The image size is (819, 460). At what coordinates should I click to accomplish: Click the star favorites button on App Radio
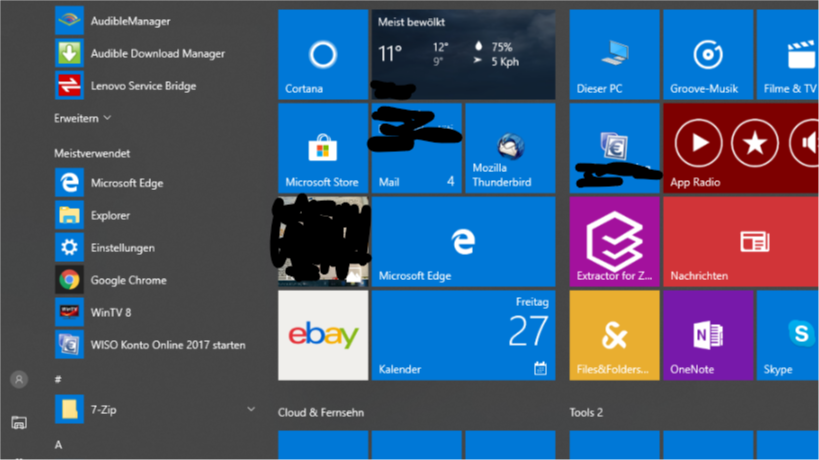tap(755, 143)
